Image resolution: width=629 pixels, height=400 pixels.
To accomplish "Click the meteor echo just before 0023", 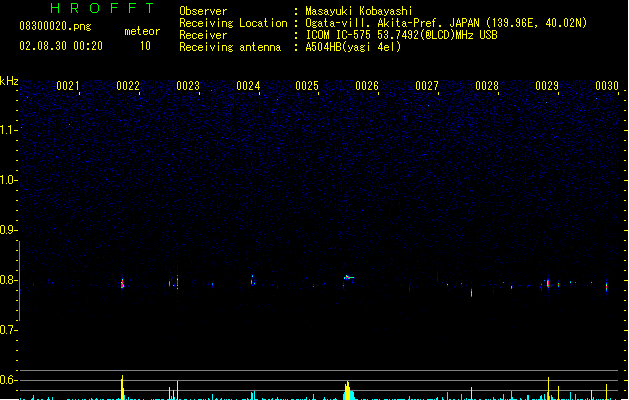I will pos(177,282).
